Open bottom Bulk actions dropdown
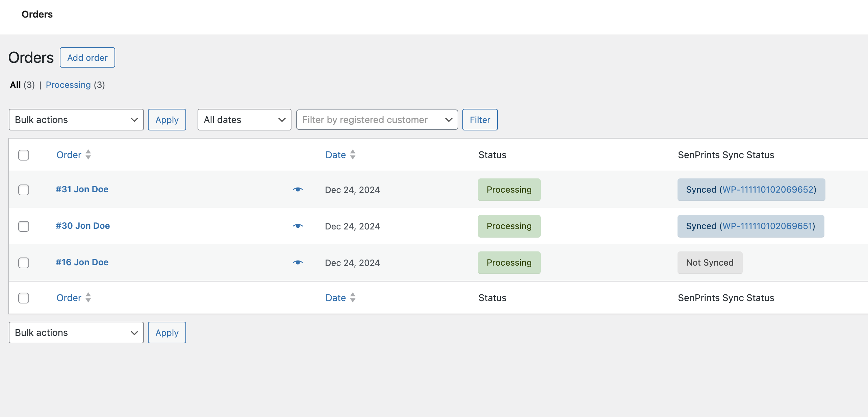The image size is (868, 417). click(76, 333)
